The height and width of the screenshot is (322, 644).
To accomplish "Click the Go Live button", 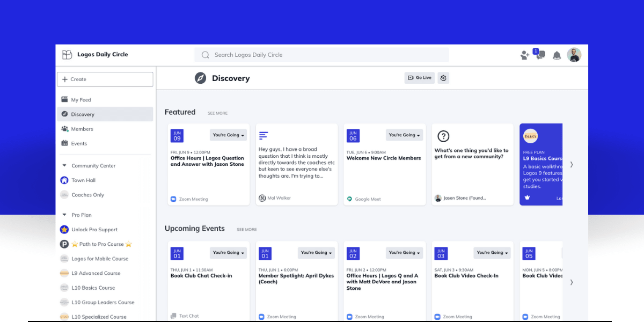I will pyautogui.click(x=420, y=78).
